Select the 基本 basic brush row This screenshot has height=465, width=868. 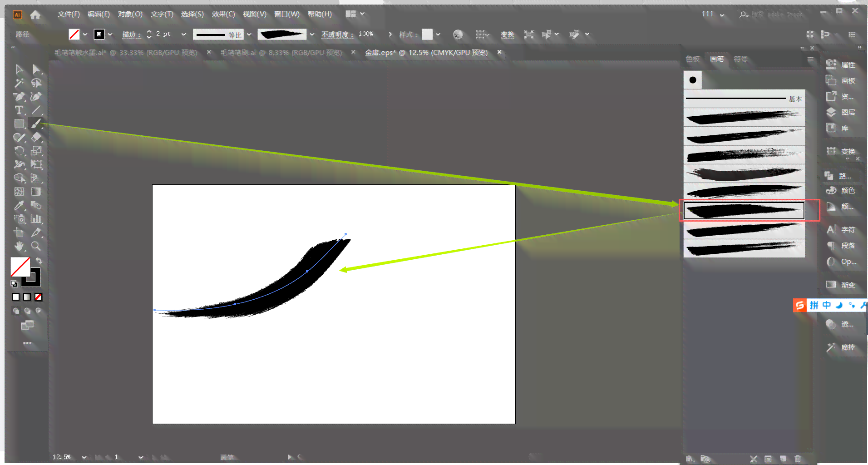coord(744,99)
